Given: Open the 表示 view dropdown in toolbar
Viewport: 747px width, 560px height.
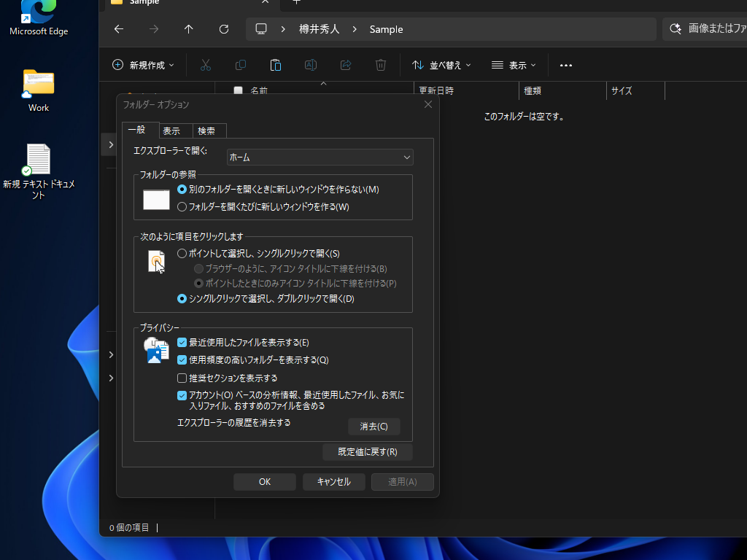Looking at the screenshot, I should (x=514, y=65).
